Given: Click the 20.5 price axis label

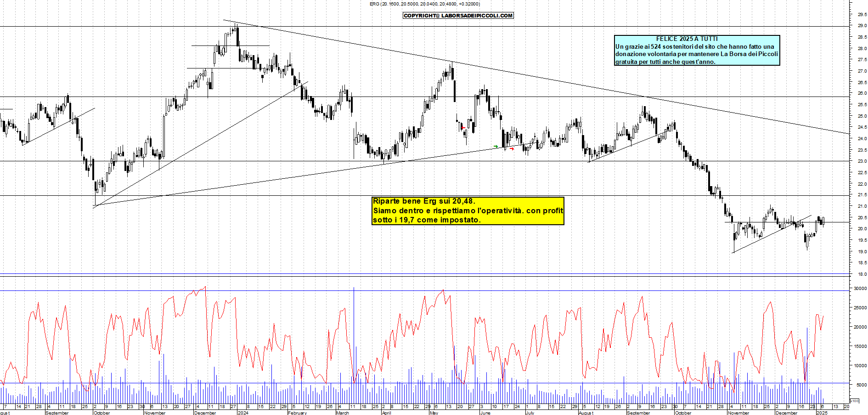Looking at the screenshot, I should [x=862, y=218].
